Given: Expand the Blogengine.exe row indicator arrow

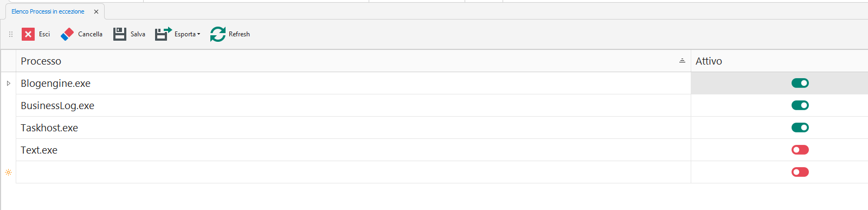Looking at the screenshot, I should click(x=8, y=83).
